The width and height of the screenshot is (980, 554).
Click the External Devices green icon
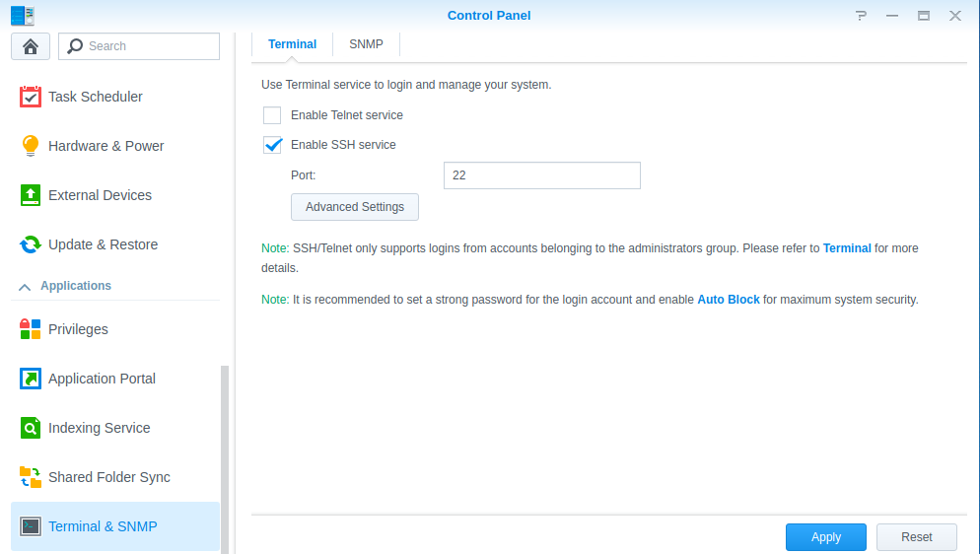[x=31, y=195]
